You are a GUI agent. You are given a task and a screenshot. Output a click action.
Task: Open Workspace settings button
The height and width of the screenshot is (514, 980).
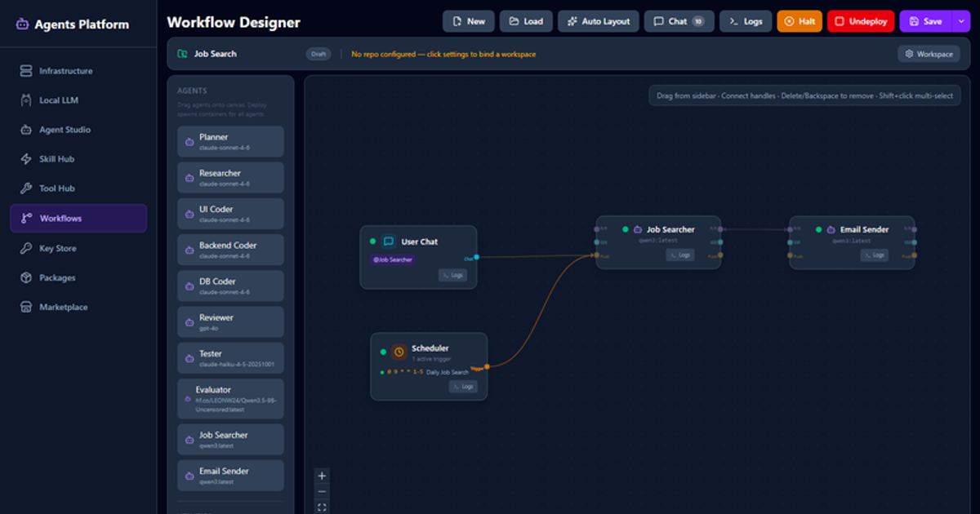click(x=929, y=54)
